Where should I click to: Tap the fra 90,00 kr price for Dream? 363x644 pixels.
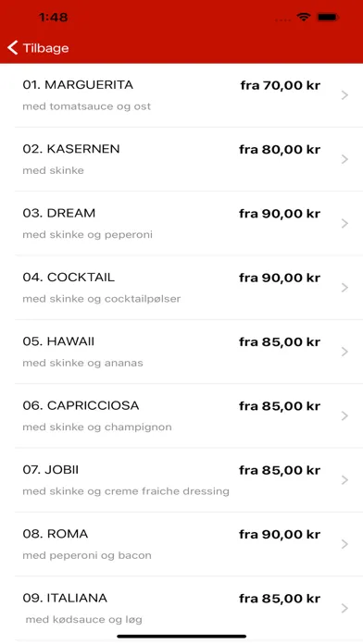[x=280, y=214]
